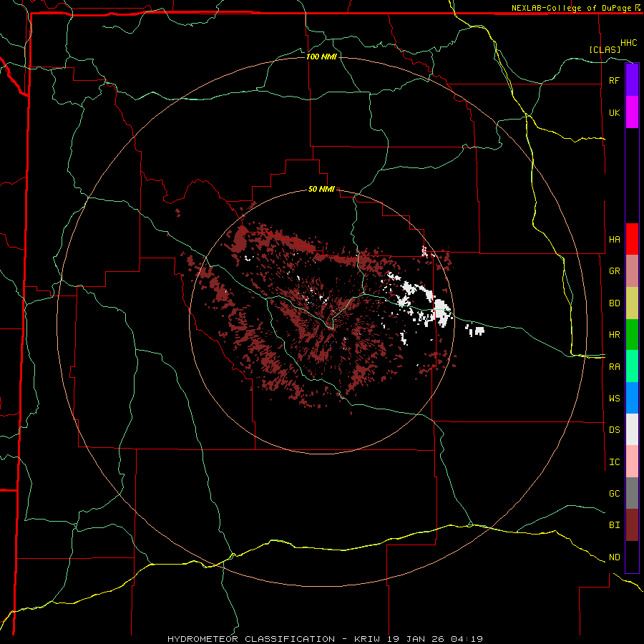
Task: Click the GC legend label
Action: click(614, 493)
